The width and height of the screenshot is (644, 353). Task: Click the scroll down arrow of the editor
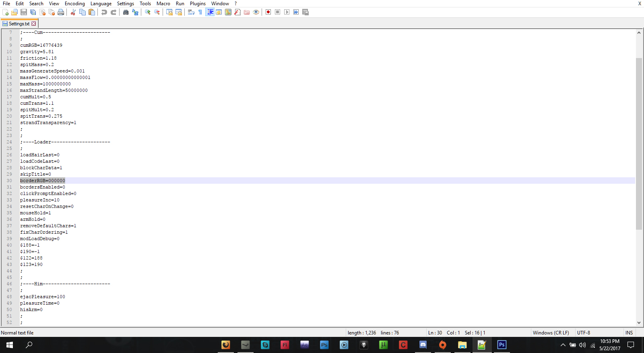click(x=639, y=323)
